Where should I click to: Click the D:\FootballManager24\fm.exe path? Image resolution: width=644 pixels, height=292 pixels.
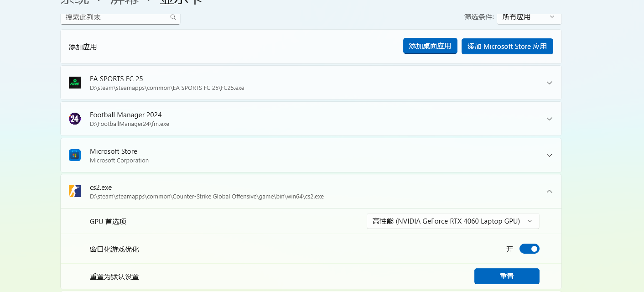pyautogui.click(x=130, y=124)
